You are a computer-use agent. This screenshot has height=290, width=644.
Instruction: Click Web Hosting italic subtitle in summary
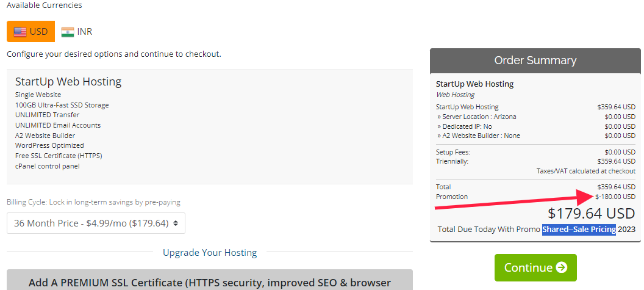click(455, 95)
